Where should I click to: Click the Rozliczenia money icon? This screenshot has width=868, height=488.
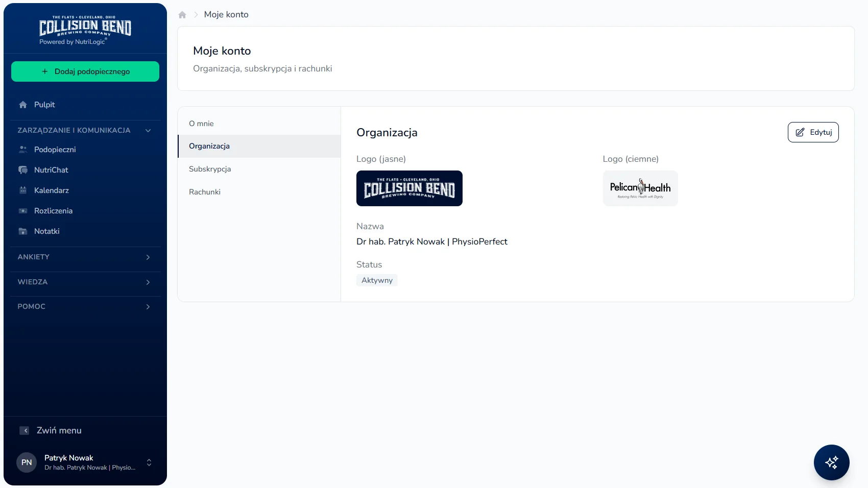click(23, 211)
